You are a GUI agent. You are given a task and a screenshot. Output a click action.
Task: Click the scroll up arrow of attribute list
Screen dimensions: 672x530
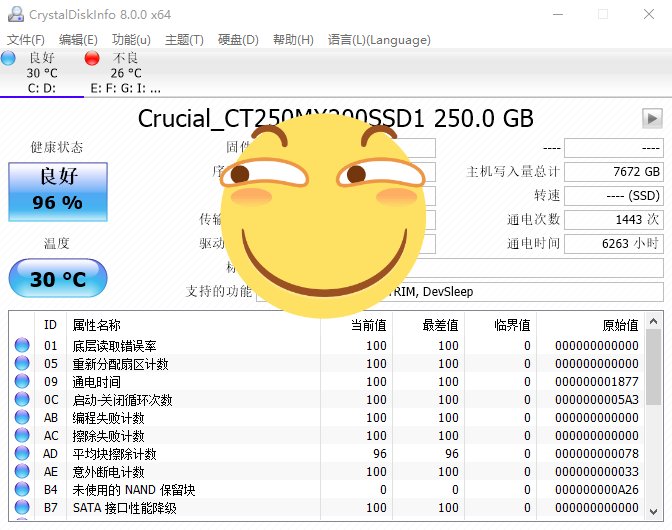654,321
